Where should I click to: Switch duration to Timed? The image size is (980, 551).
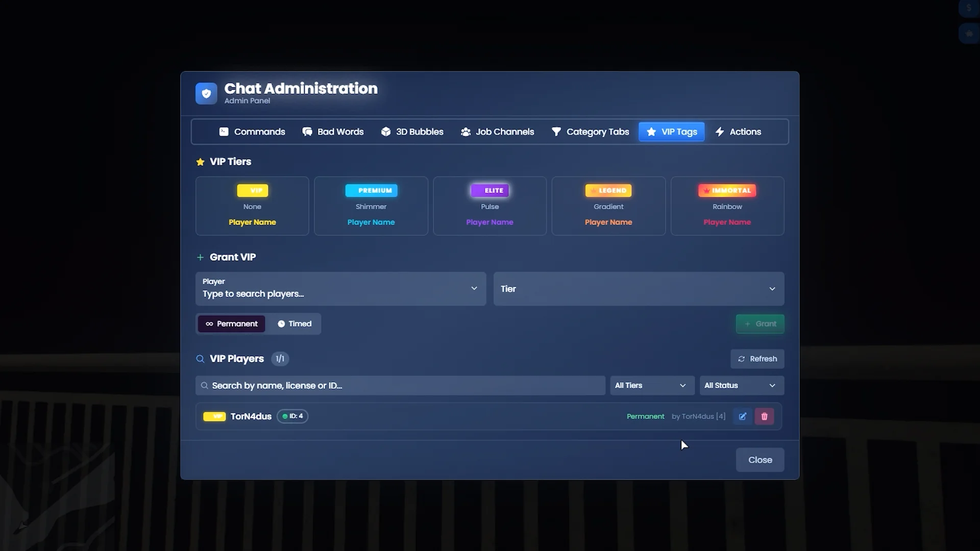(x=295, y=324)
